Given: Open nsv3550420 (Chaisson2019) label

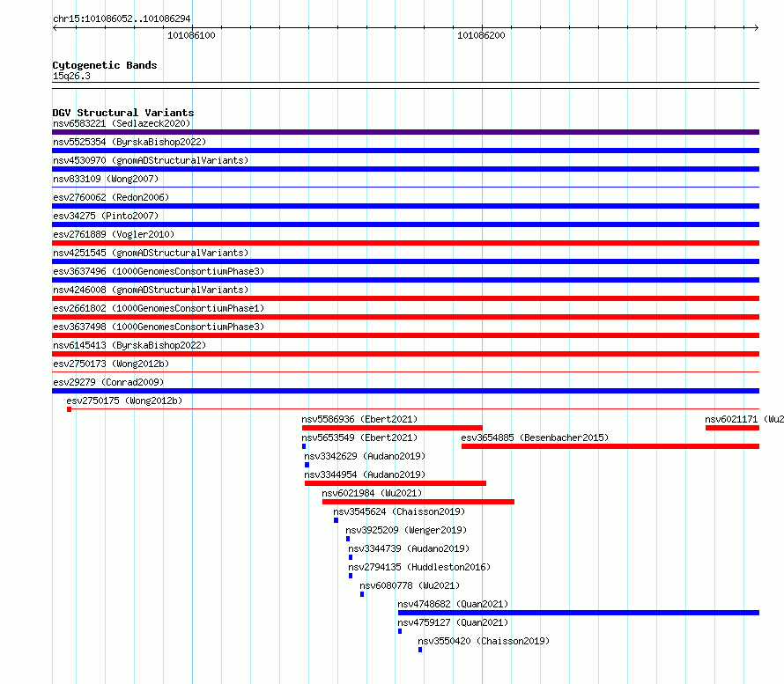Looking at the screenshot, I should [484, 641].
